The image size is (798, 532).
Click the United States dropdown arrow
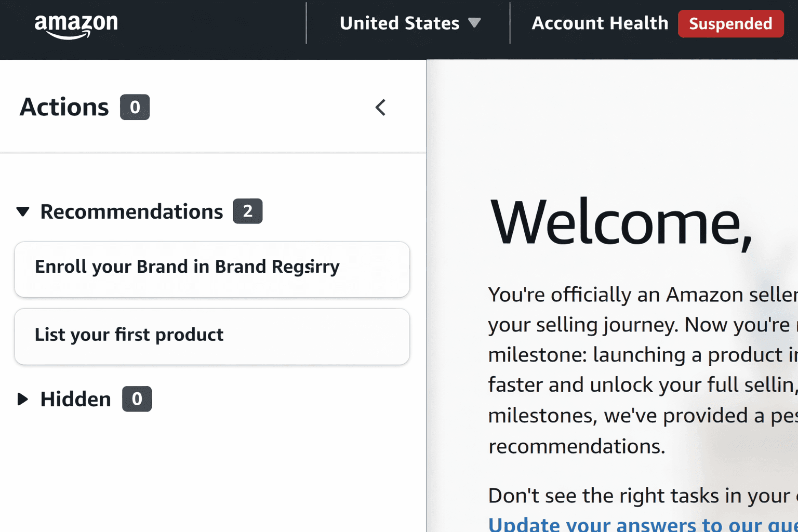[x=474, y=23]
